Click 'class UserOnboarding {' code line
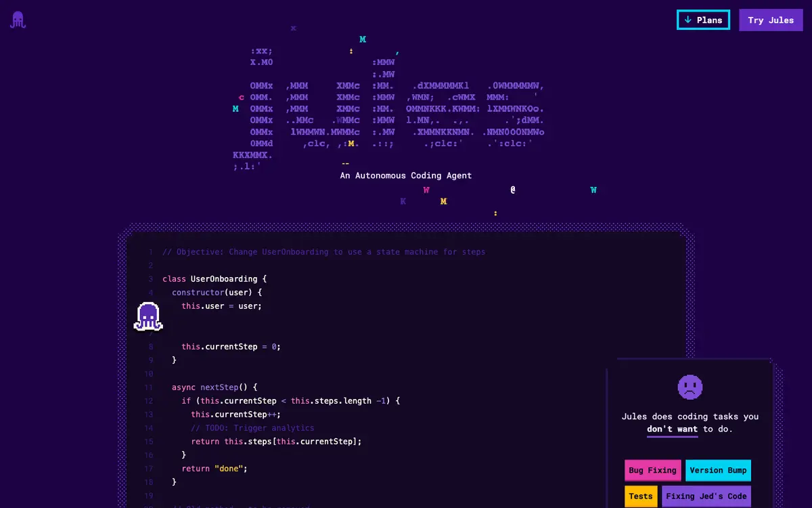 215,279
